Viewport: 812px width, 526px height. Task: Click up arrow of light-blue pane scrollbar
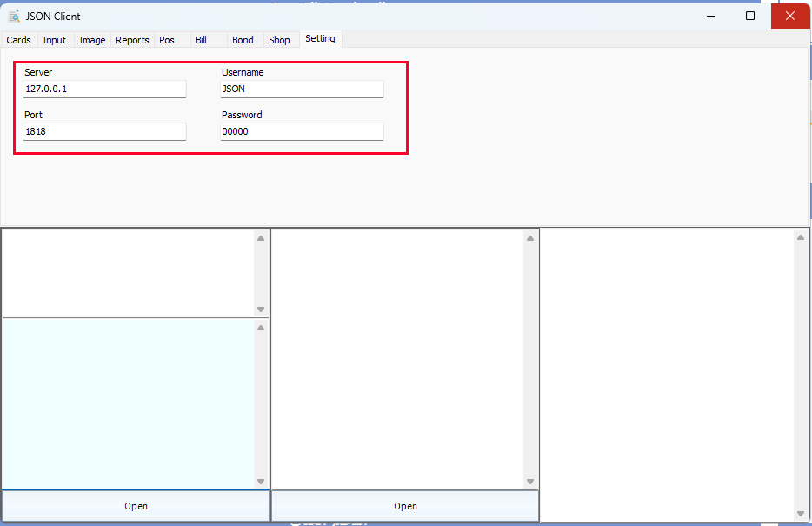tap(261, 328)
